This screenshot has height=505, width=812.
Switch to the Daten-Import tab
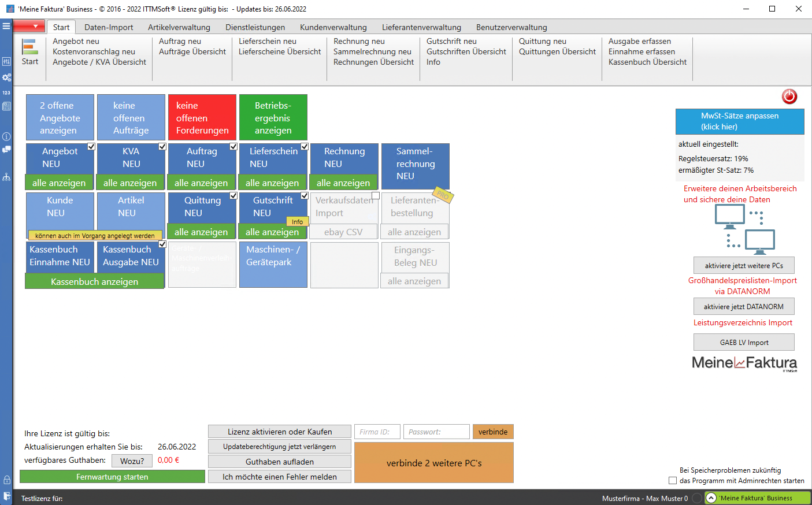[x=109, y=27]
